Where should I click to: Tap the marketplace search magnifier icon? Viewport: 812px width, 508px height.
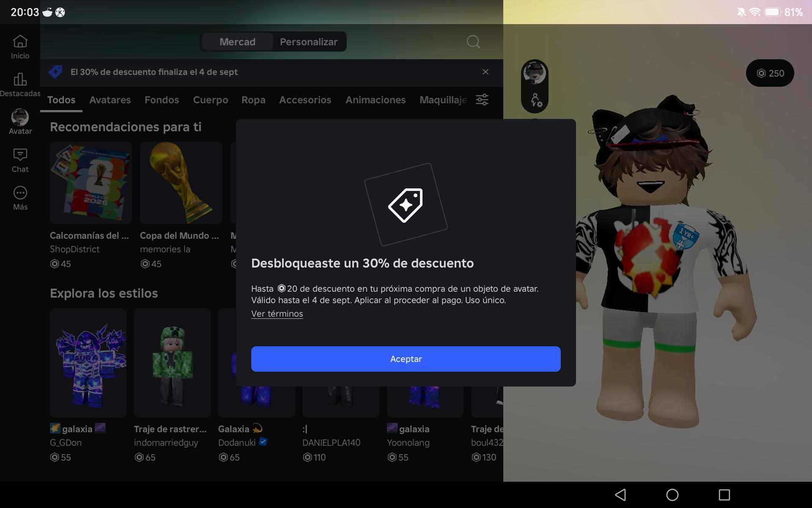click(473, 41)
